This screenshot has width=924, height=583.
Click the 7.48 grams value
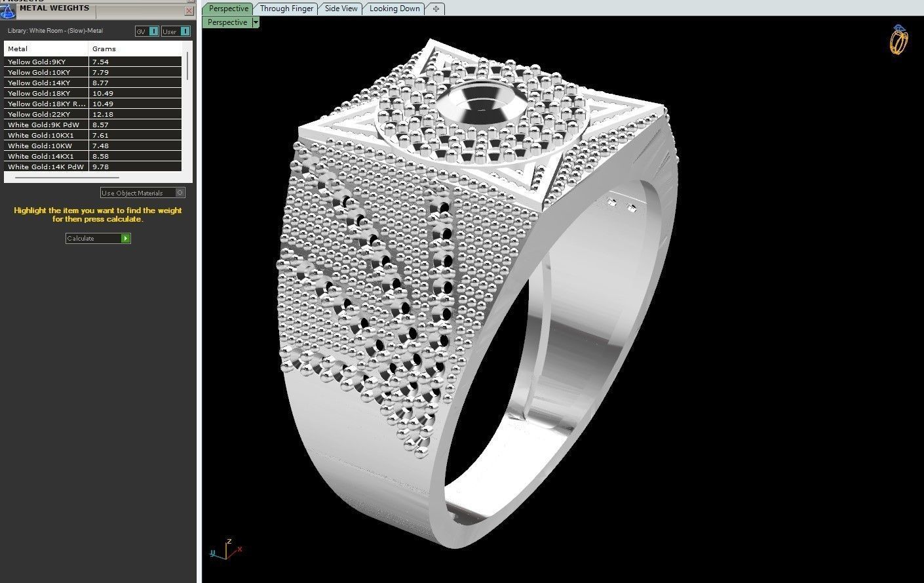pyautogui.click(x=100, y=146)
